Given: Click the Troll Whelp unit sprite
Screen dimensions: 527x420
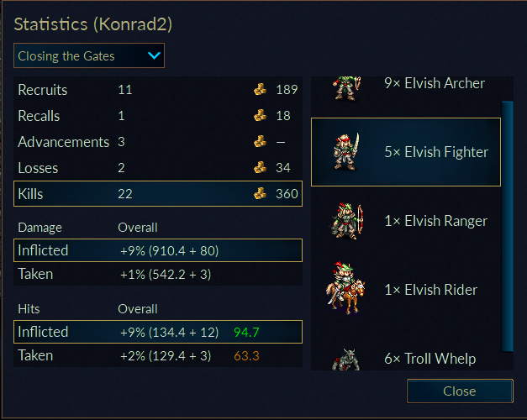Looking at the screenshot, I should pyautogui.click(x=345, y=360).
